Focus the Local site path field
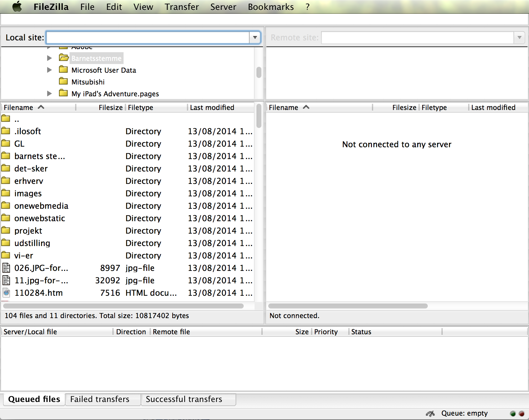 [x=148, y=38]
